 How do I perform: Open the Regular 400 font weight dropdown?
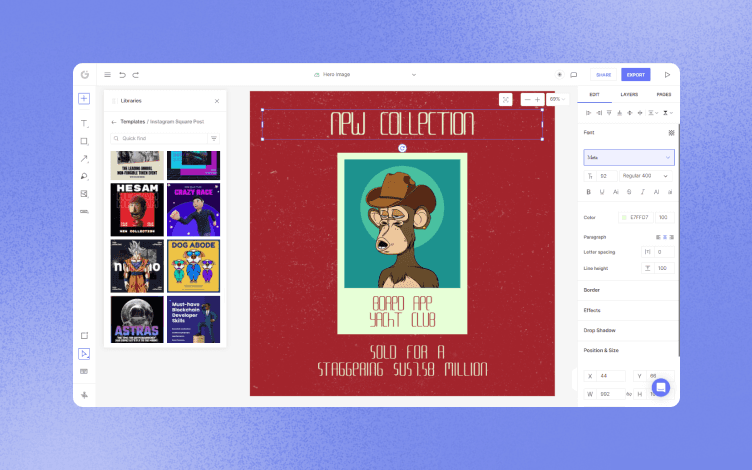tap(646, 176)
